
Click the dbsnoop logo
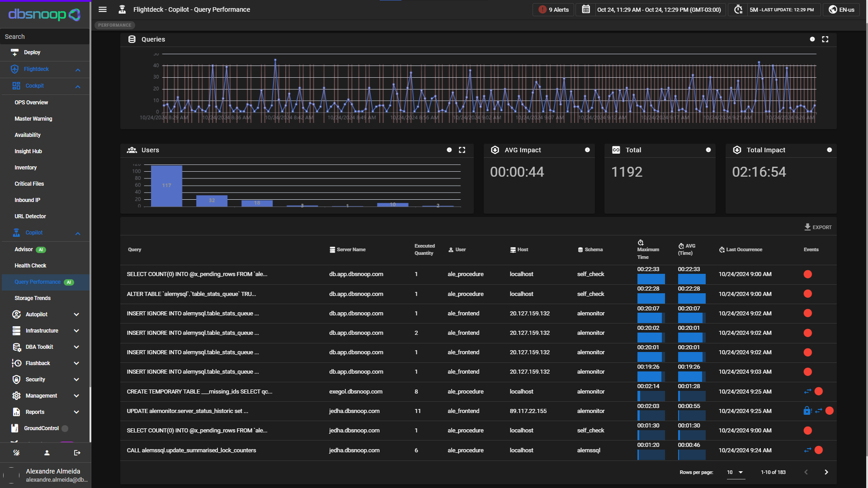(44, 14)
